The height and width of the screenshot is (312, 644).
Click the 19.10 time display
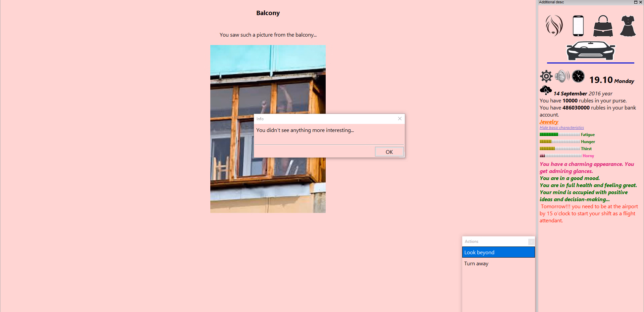point(601,80)
